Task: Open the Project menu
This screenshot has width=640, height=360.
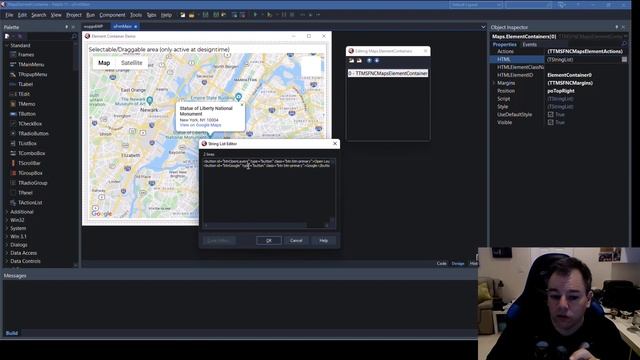Action: pos(74,15)
